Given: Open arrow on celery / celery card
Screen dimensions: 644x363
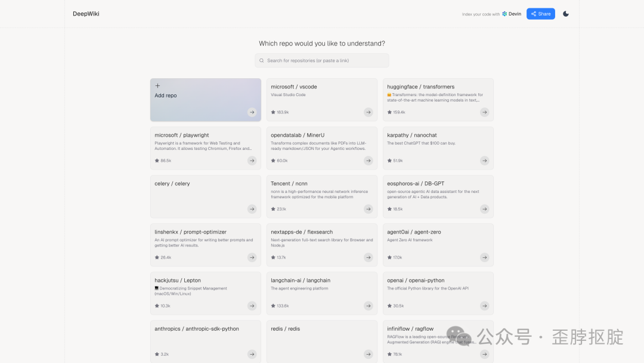Looking at the screenshot, I should [252, 209].
